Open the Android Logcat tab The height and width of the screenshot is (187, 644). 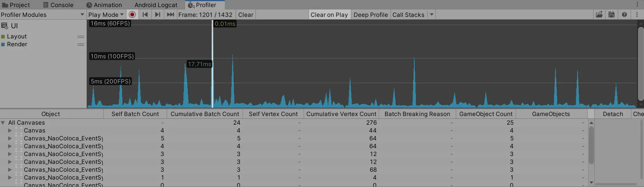(156, 5)
